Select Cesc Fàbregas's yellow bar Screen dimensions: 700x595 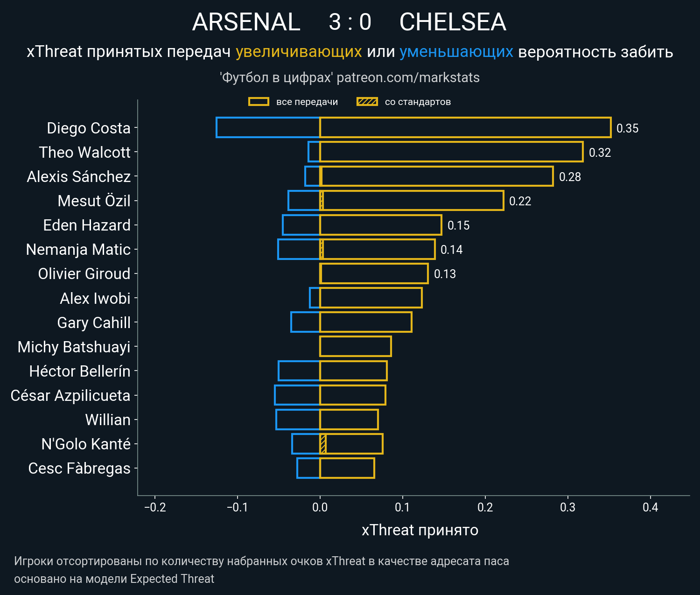click(347, 468)
